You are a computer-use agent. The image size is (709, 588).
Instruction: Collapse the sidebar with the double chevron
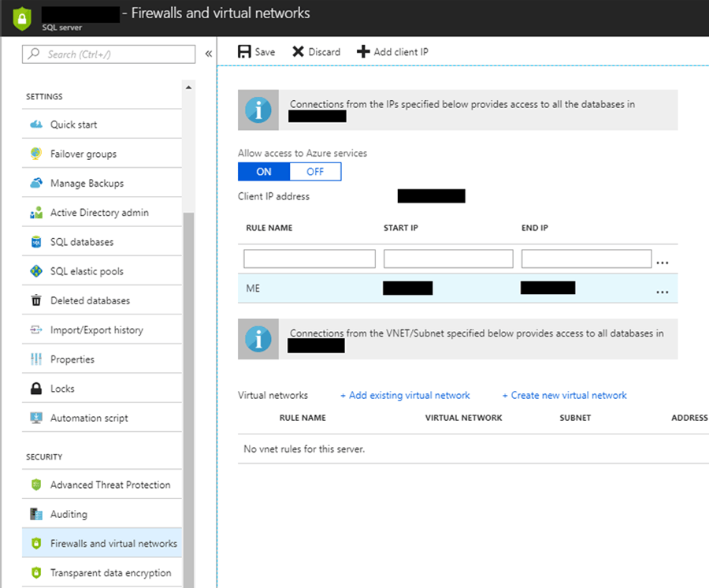(209, 54)
